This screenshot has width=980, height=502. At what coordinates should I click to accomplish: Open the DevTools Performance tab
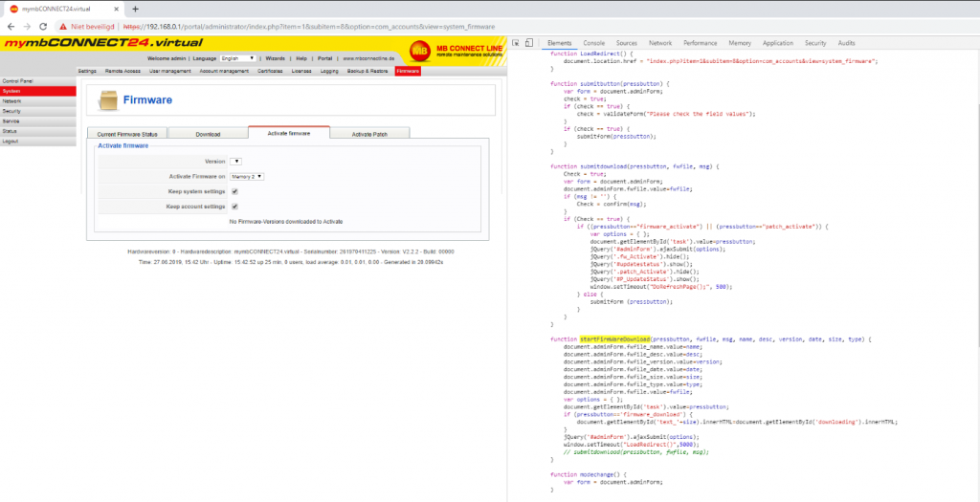[700, 43]
